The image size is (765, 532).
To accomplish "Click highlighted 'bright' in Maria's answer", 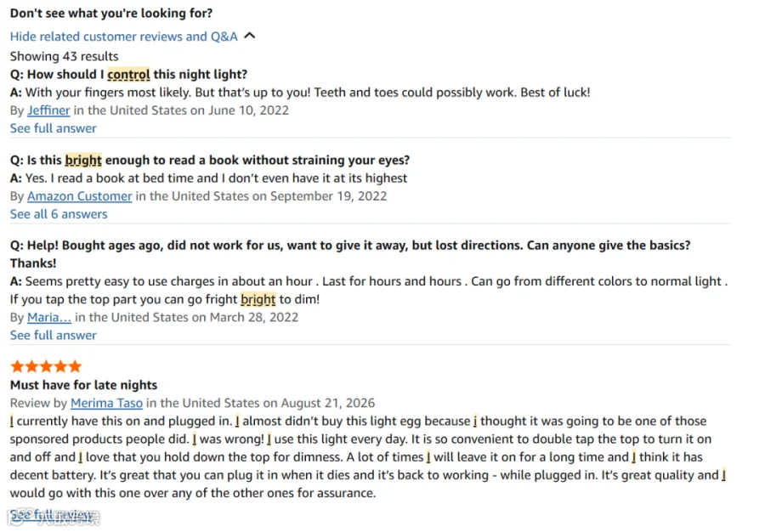I will (258, 299).
